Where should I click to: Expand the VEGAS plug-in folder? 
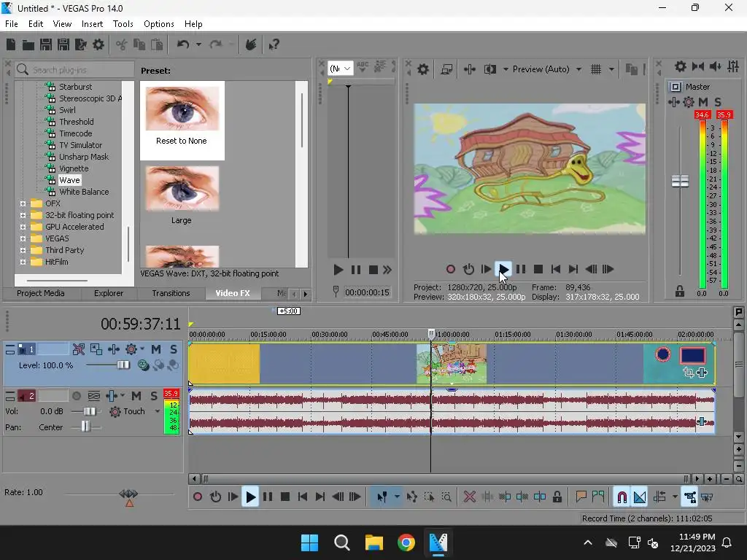[23, 238]
